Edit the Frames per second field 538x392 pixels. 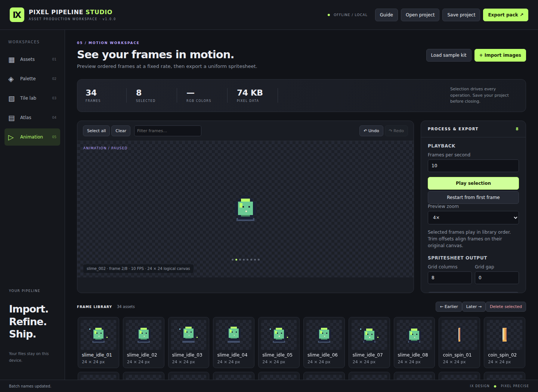coord(473,166)
